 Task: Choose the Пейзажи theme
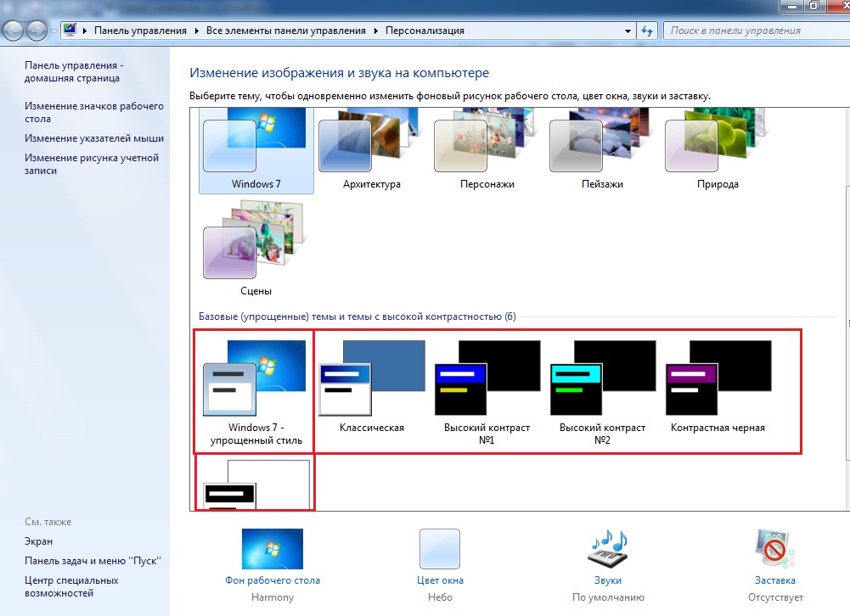[x=602, y=149]
